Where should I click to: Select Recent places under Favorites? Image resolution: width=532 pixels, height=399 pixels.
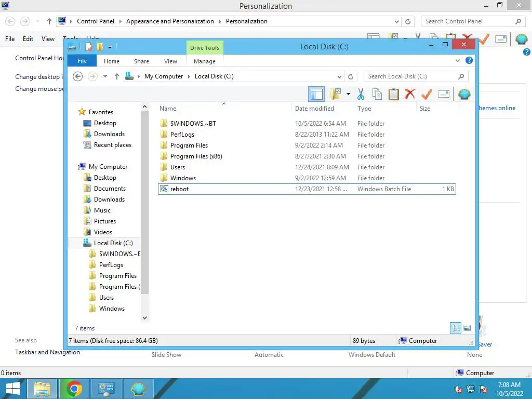112,145
